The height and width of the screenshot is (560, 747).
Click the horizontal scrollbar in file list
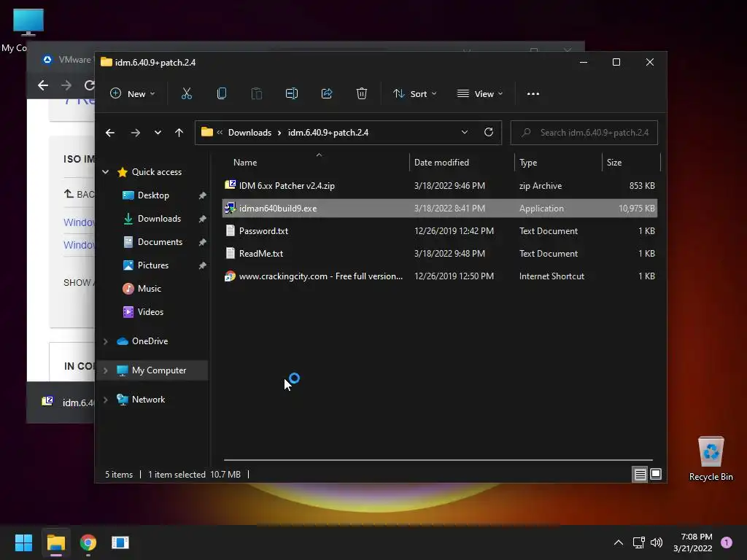tap(438, 460)
